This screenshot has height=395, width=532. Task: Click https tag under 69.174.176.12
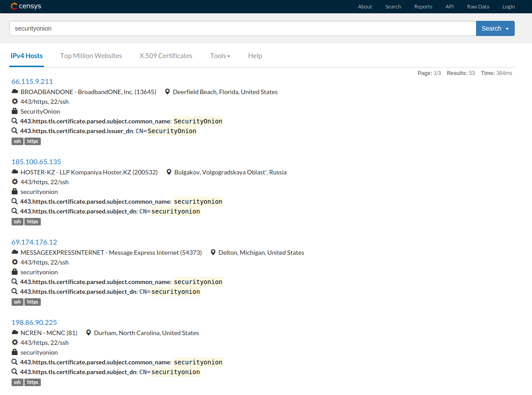[x=32, y=302]
